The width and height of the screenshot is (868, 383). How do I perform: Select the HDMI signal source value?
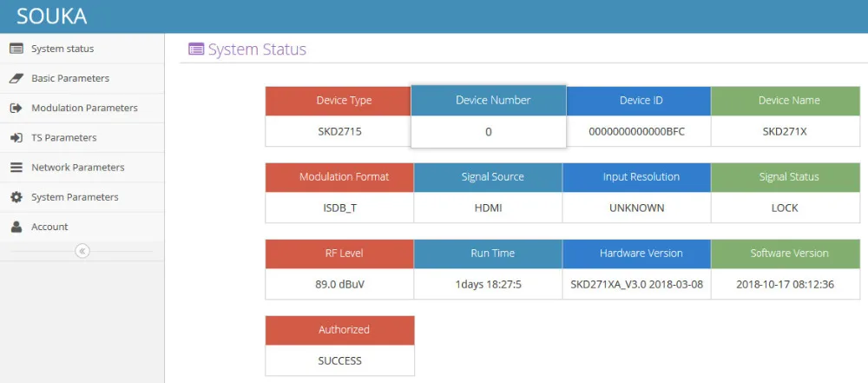pos(488,208)
